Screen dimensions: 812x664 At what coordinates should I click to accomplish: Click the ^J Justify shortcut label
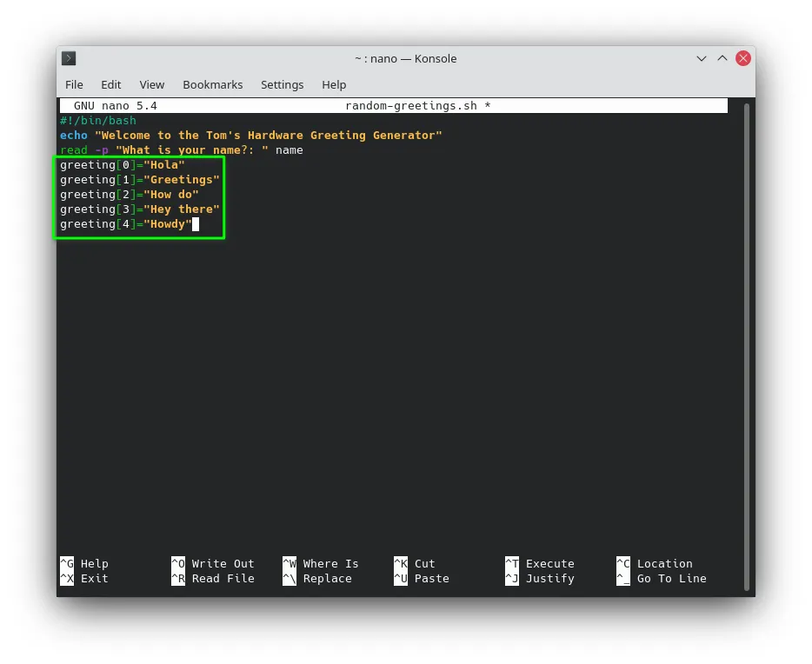[540, 579]
